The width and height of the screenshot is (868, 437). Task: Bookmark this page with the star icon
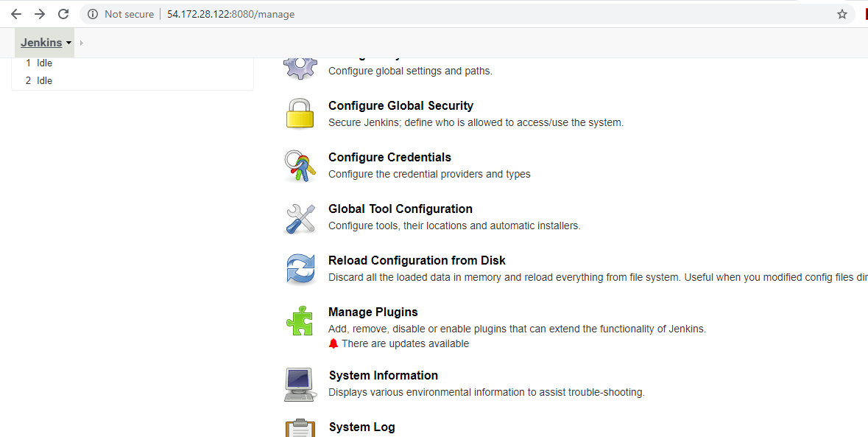[842, 14]
